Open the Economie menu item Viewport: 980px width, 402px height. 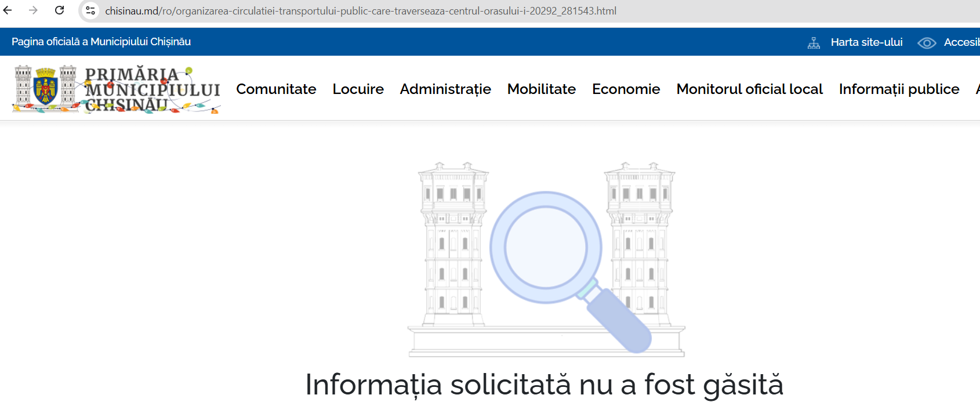pyautogui.click(x=626, y=89)
